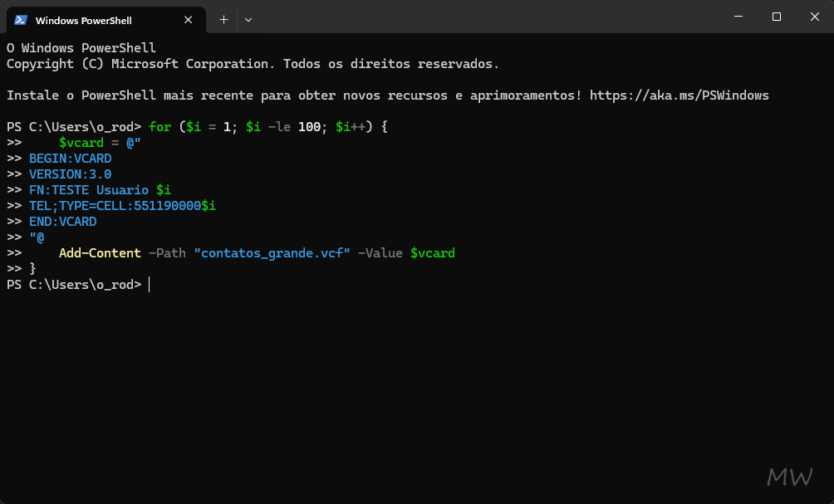Open the https://aka.ms/PSWindows link
The width and height of the screenshot is (834, 504).
coord(679,95)
